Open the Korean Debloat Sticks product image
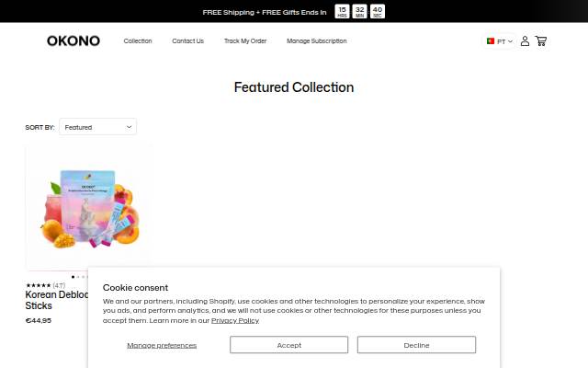 [x=88, y=207]
